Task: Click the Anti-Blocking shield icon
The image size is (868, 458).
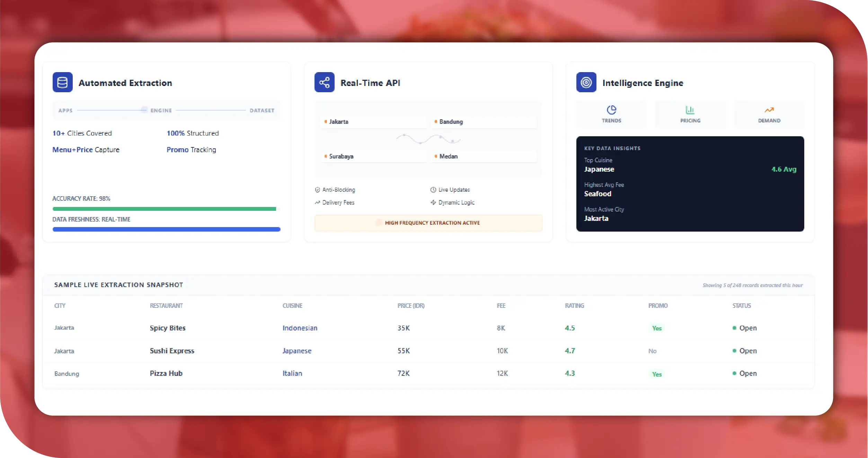Action: (317, 190)
